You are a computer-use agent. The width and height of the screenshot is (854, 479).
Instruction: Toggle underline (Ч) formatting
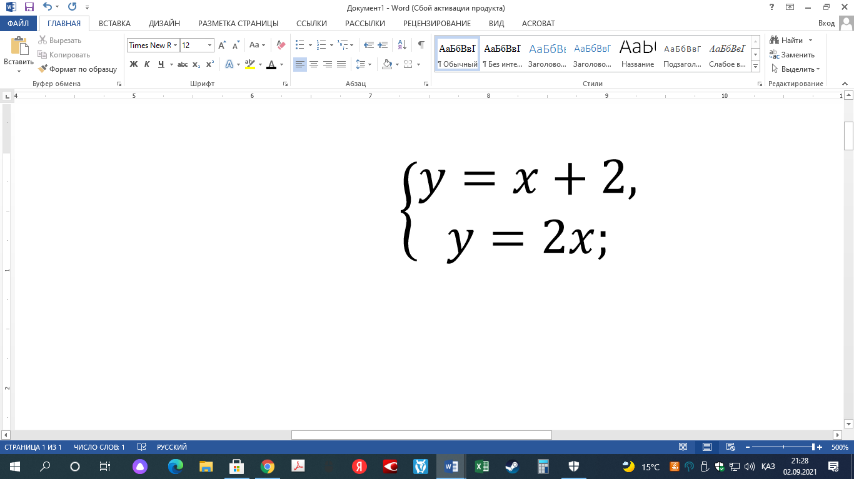tap(161, 64)
